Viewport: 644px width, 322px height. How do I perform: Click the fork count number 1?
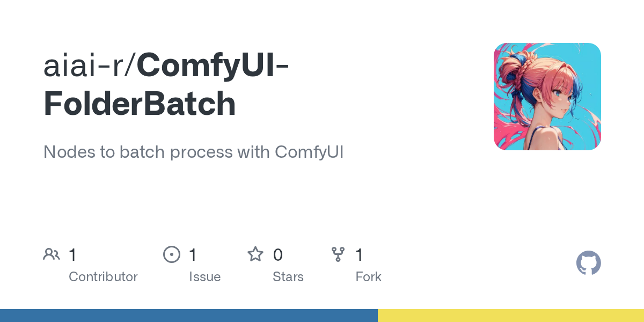coord(359,254)
